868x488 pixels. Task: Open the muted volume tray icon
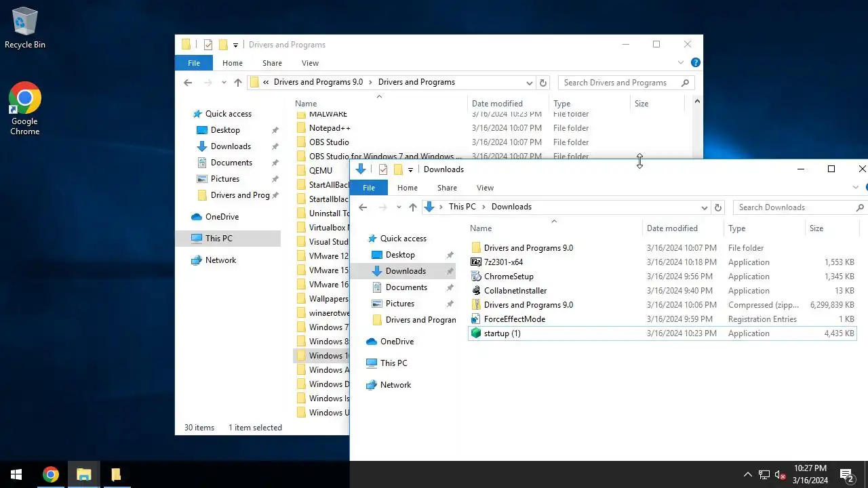(x=780, y=474)
